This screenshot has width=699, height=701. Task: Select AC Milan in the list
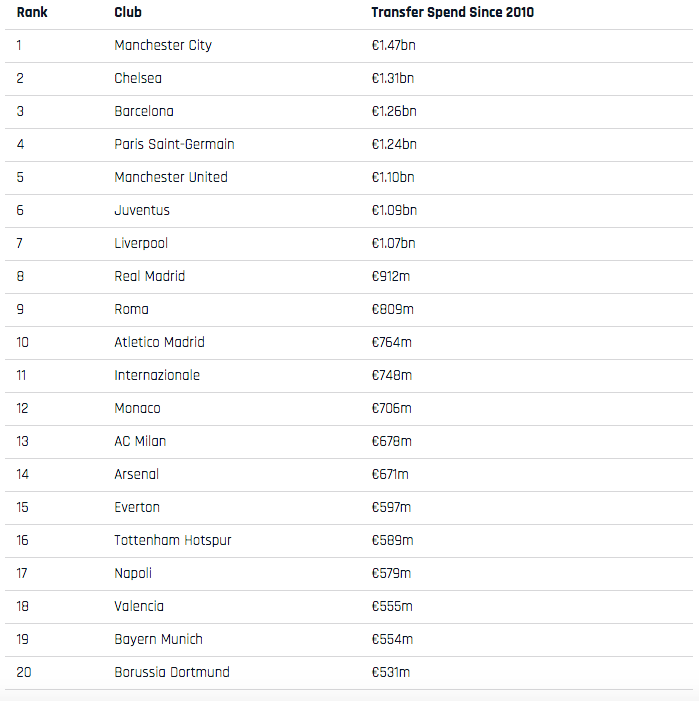click(x=140, y=441)
